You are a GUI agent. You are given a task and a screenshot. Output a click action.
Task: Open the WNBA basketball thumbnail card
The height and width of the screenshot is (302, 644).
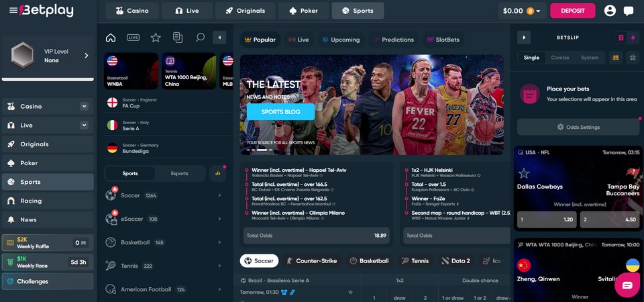(x=131, y=70)
